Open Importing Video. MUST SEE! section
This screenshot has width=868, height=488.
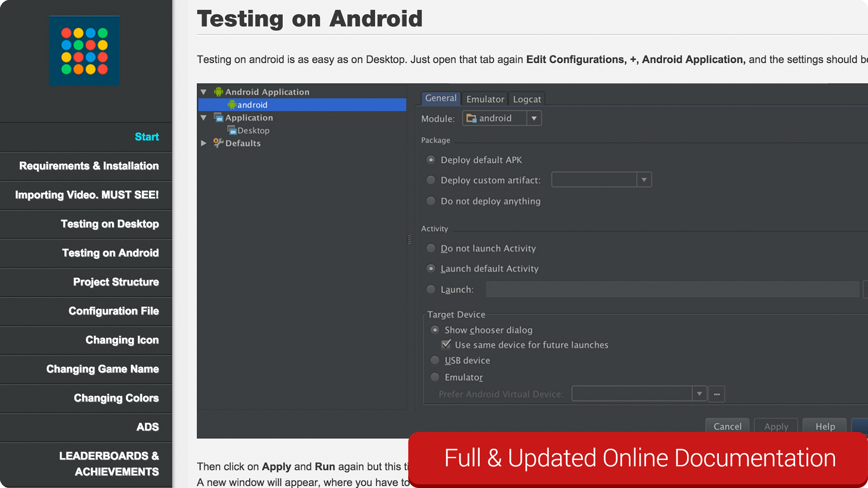[86, 195]
